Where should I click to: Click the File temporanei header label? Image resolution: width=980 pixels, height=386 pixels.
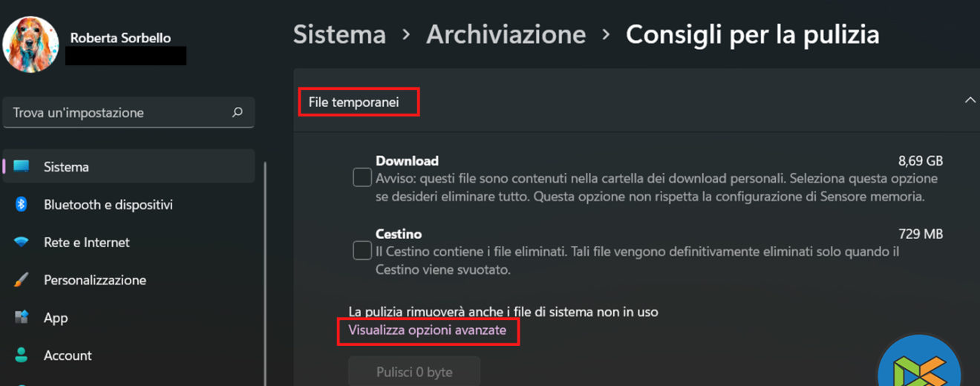click(x=354, y=102)
